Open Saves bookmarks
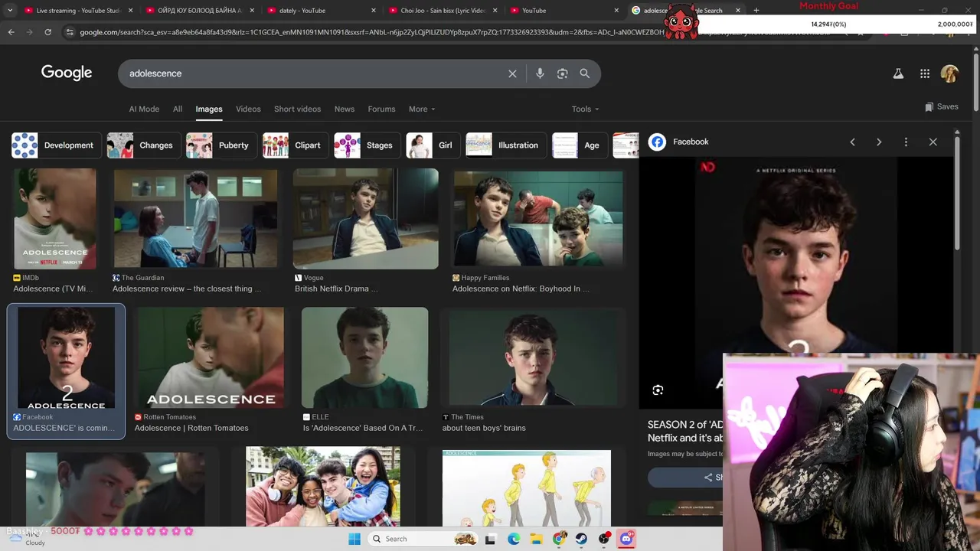 [942, 107]
